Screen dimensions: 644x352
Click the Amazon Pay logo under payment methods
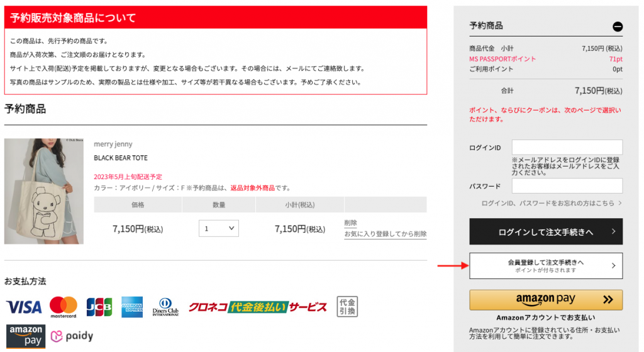click(x=26, y=336)
